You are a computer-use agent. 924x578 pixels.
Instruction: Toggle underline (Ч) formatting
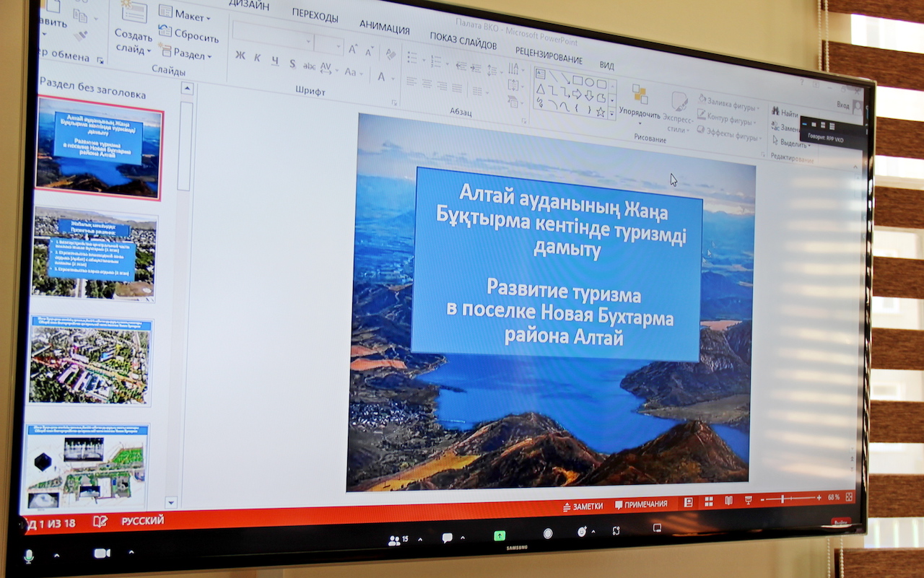tap(274, 61)
